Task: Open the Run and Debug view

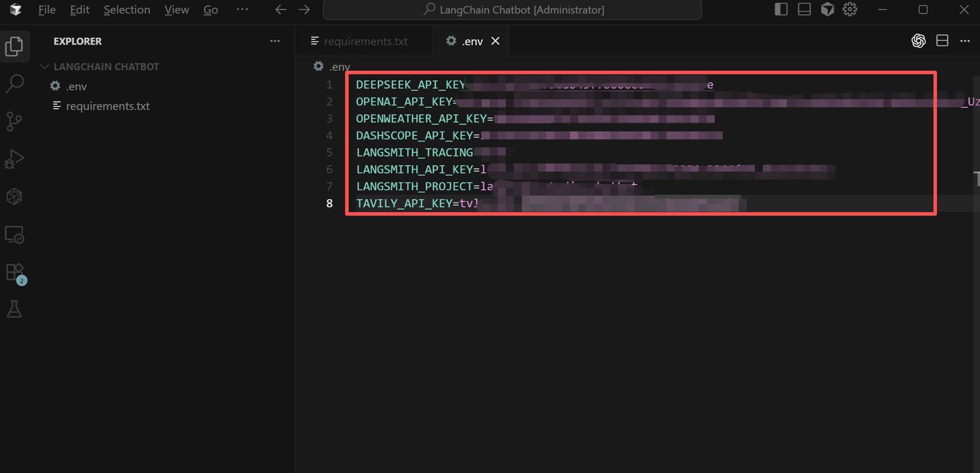Action: (x=15, y=159)
